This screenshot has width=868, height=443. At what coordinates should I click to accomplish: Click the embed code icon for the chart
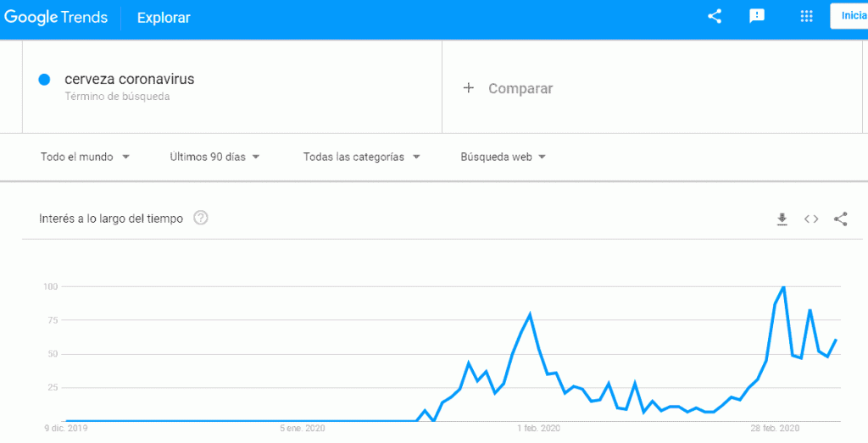811,219
